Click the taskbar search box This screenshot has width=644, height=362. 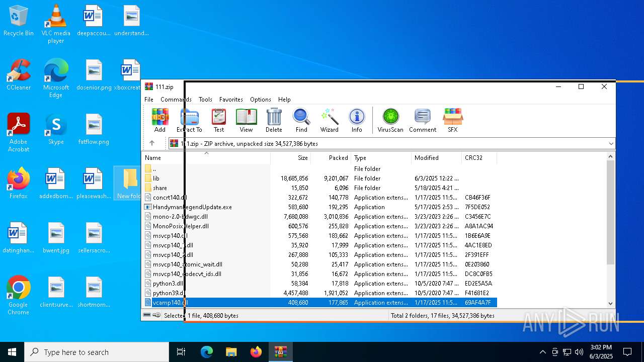coord(97,352)
